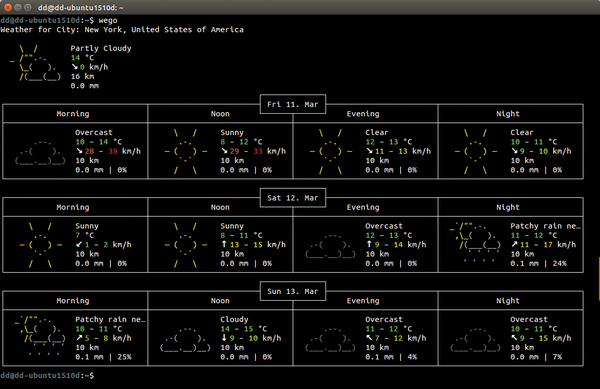The width and height of the screenshot is (600, 389).
Task: Select the current temperature '14 °C'
Action: pos(82,58)
